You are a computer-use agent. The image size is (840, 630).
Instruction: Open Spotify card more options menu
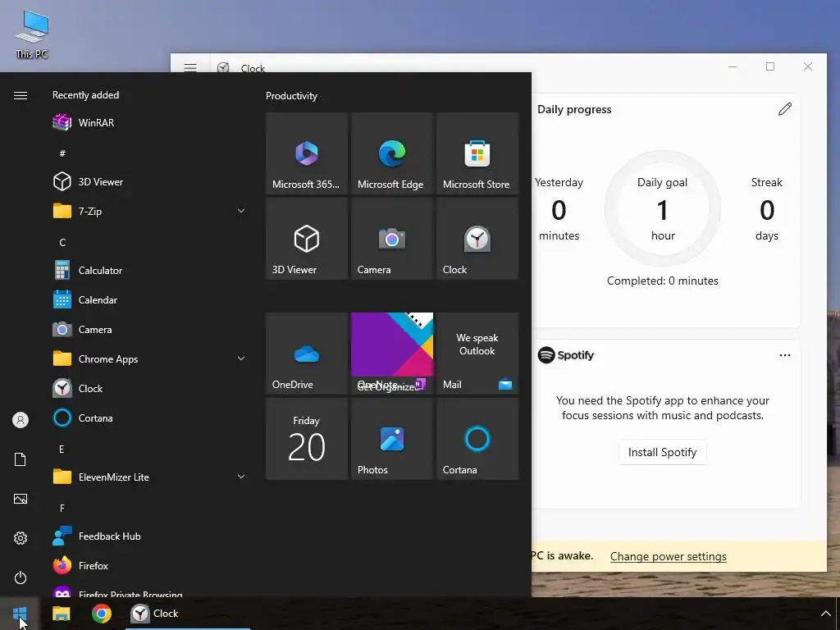coord(785,355)
